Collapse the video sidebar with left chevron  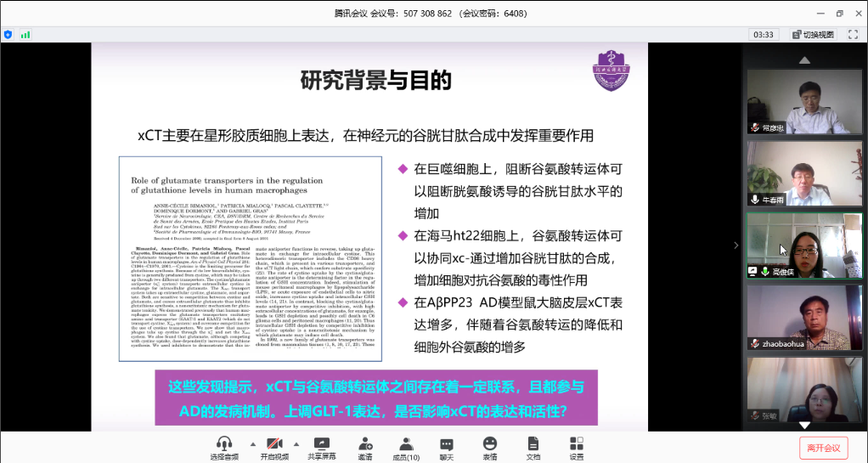(x=737, y=246)
